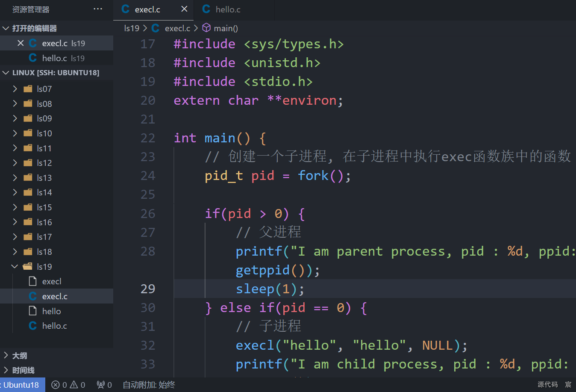This screenshot has width=576, height=392.
Task: Click the ls07 folder icon
Action: click(x=28, y=89)
